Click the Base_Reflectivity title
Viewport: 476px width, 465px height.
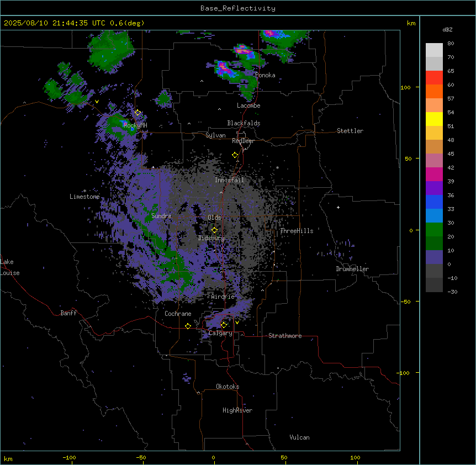[x=238, y=8]
